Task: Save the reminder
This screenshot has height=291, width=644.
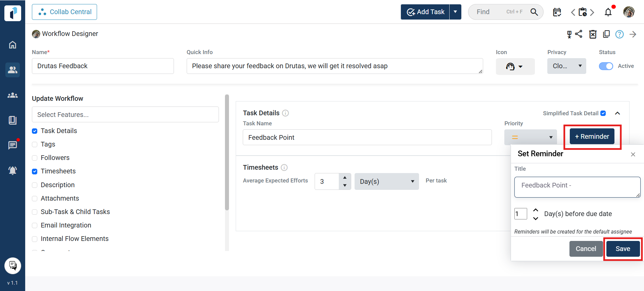Action: coord(623,249)
